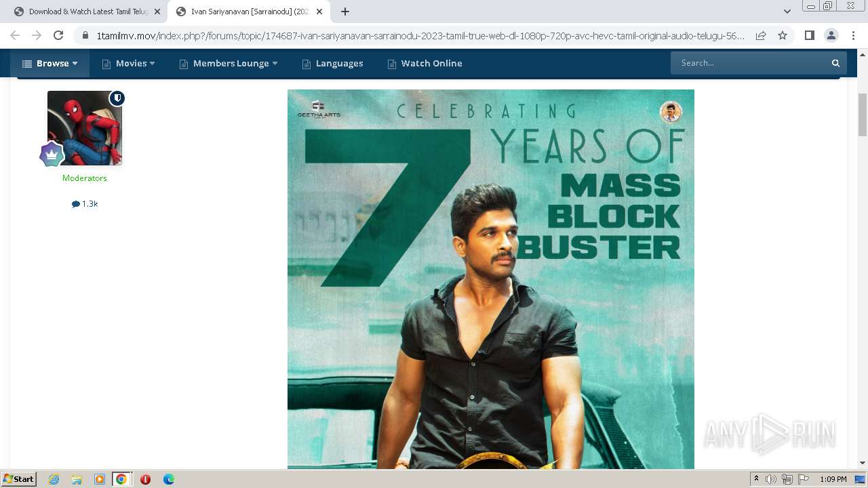868x488 pixels.
Task: Click Chrome taskbar icon
Action: click(x=121, y=479)
